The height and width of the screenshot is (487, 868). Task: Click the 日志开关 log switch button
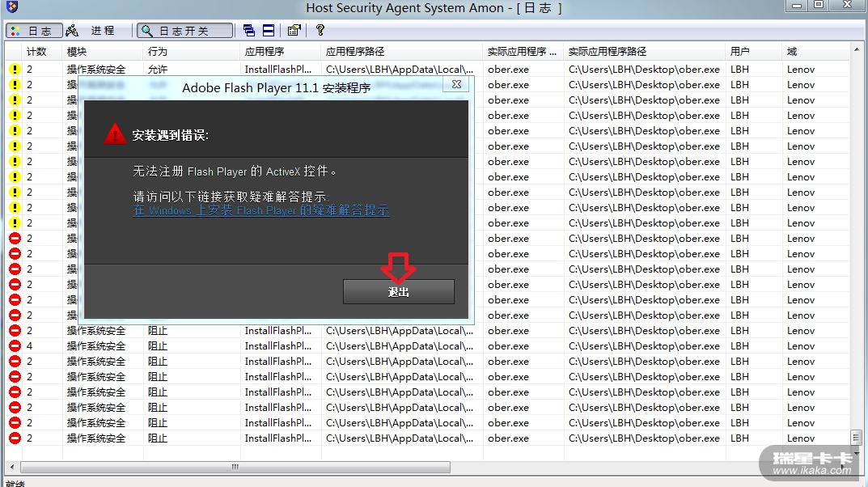[x=185, y=31]
